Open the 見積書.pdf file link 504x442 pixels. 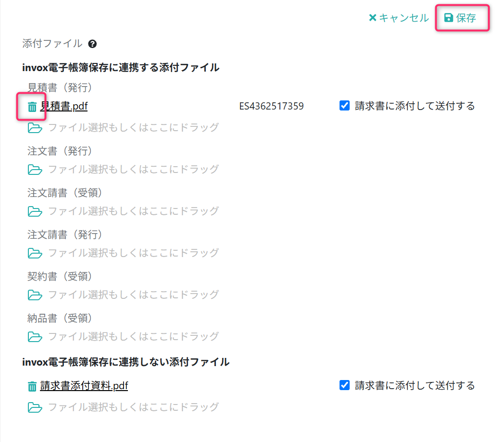[63, 106]
